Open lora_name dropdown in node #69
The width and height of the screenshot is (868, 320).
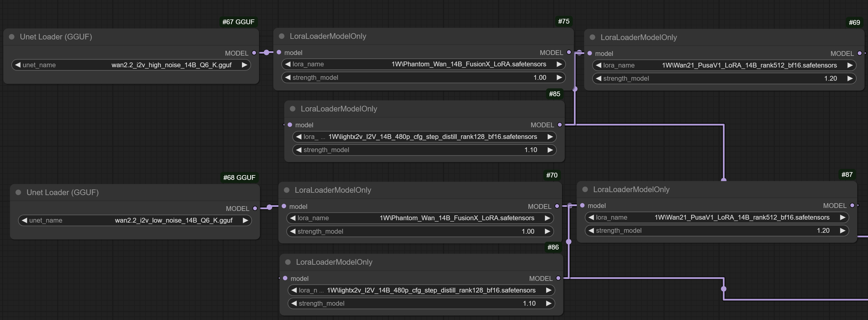pos(724,65)
